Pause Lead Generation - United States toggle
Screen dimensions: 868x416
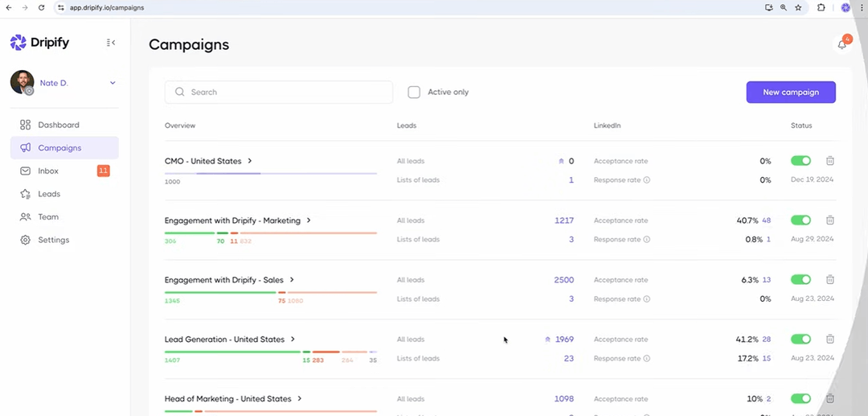pyautogui.click(x=800, y=339)
